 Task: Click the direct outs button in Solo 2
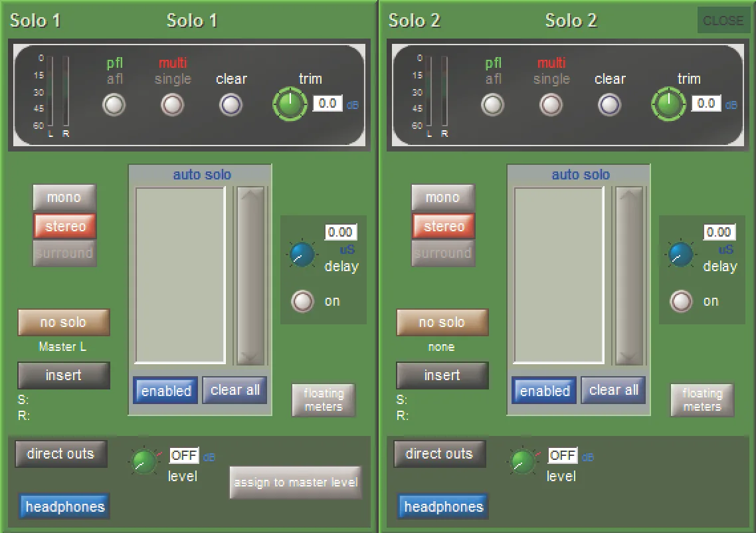pyautogui.click(x=439, y=454)
